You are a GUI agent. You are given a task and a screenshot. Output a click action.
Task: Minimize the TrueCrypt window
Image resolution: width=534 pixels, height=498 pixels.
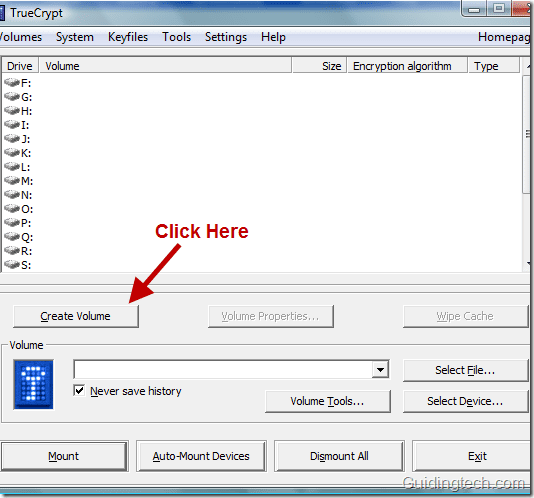[474, 9]
